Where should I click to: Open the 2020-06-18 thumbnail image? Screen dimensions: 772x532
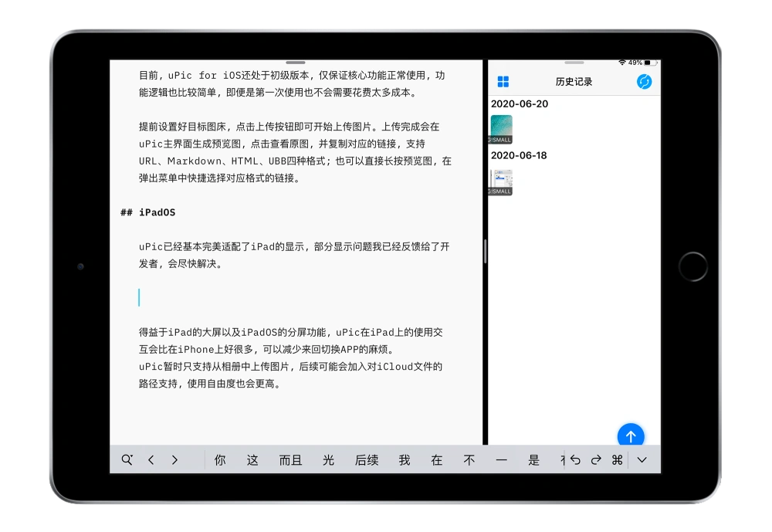coord(501,181)
